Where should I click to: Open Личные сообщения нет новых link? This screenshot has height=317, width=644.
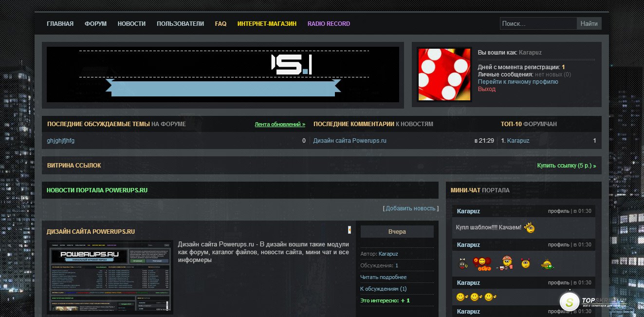(524, 75)
